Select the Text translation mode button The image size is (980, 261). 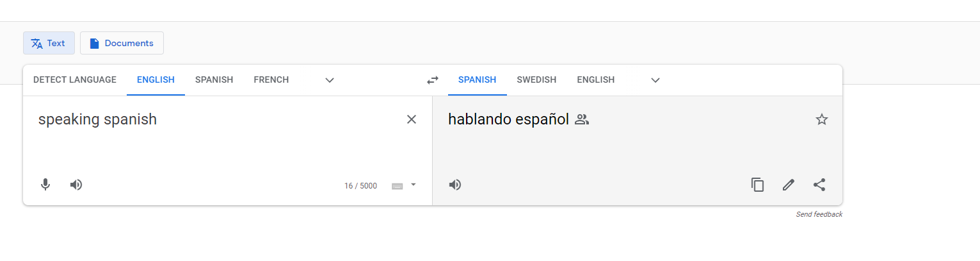click(49, 43)
